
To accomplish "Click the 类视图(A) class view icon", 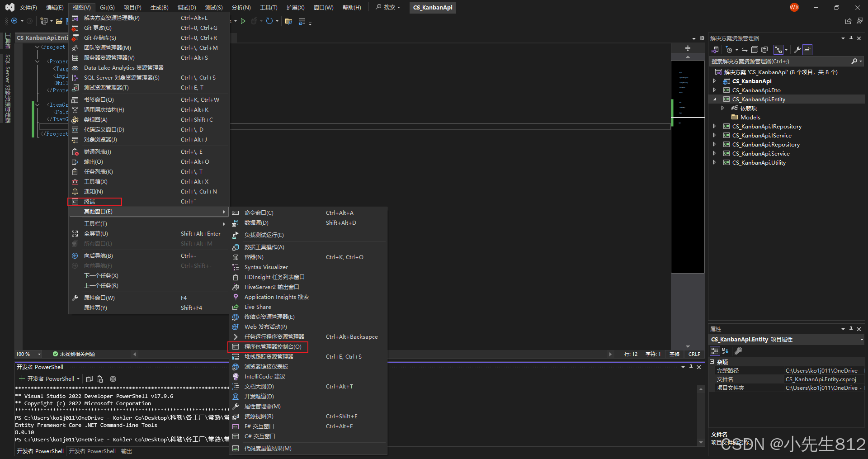I will [75, 120].
